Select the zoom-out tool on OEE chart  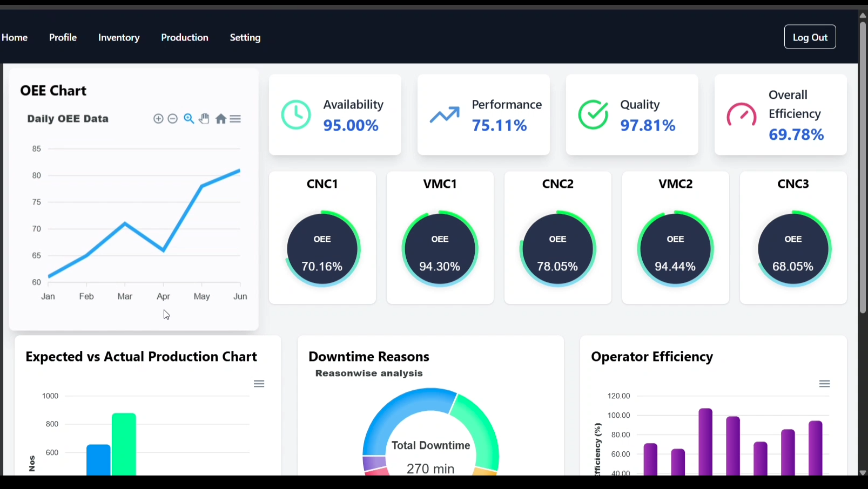173,119
